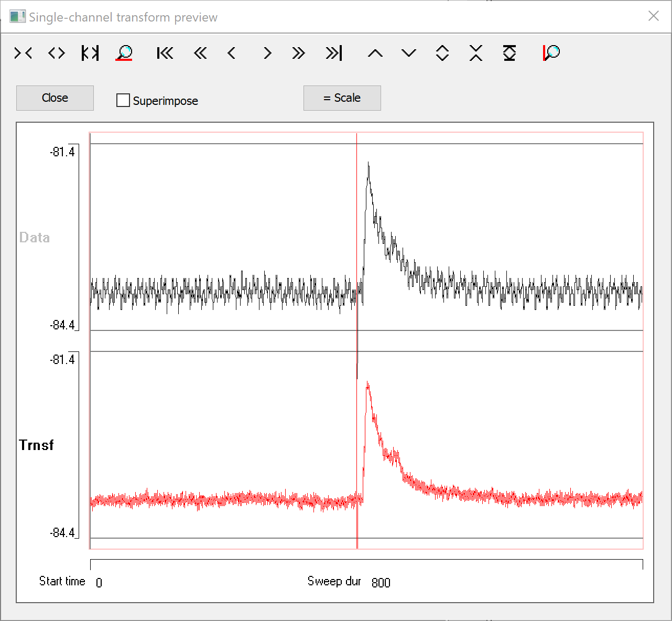This screenshot has width=672, height=621.
Task: Click the vertical expand gain icon
Action: [x=442, y=53]
